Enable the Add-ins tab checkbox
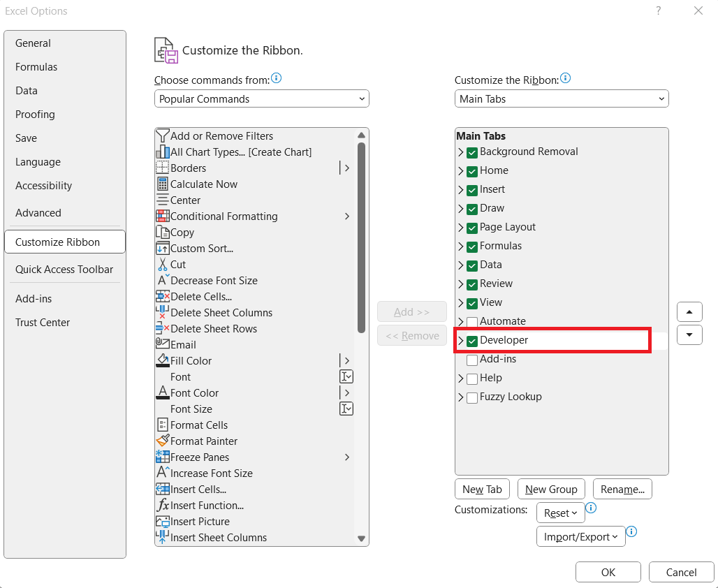The height and width of the screenshot is (588, 718). [x=472, y=360]
